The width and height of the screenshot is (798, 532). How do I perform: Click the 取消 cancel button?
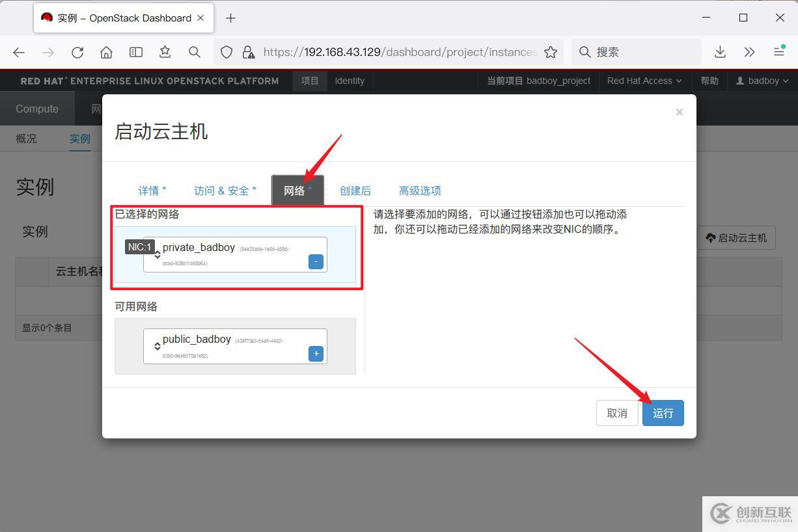pos(617,413)
